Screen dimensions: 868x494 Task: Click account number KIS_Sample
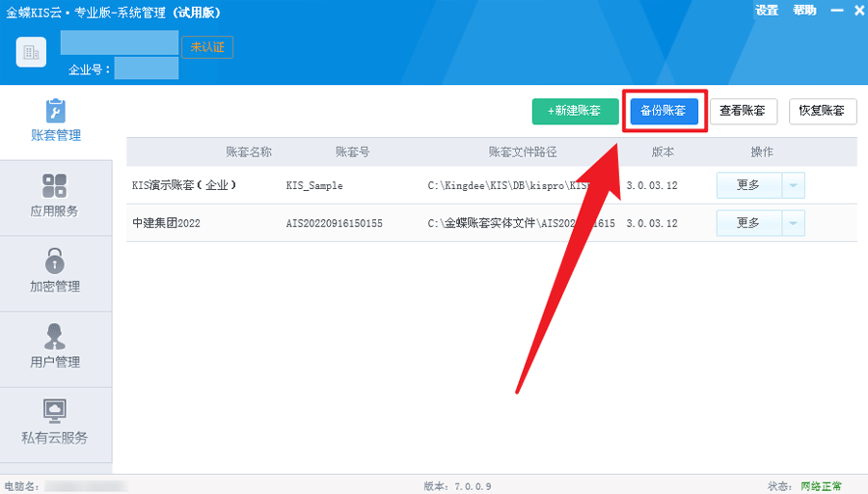tap(314, 185)
